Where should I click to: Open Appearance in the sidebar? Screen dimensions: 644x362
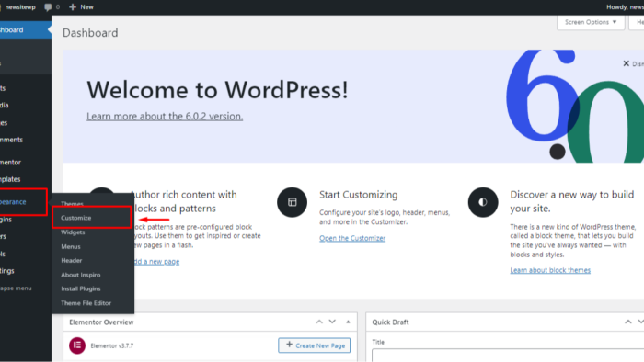(x=23, y=202)
